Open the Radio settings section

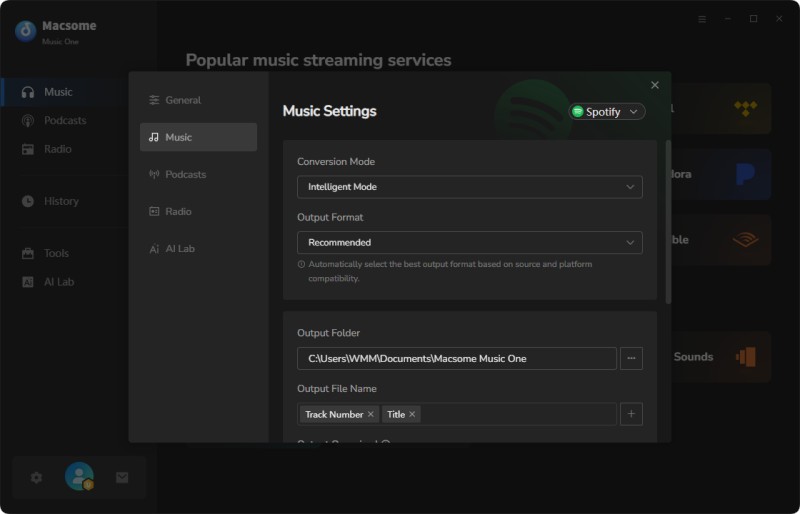click(x=177, y=211)
